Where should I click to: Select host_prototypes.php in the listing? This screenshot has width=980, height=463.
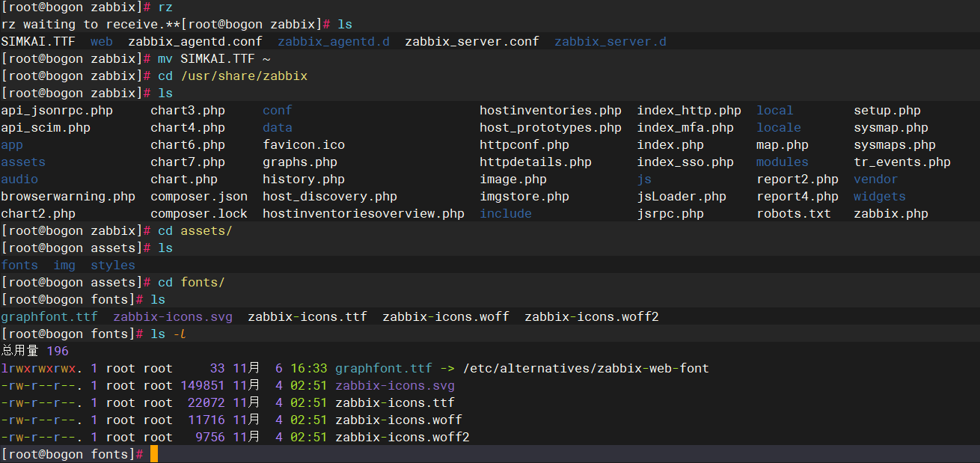click(x=551, y=127)
